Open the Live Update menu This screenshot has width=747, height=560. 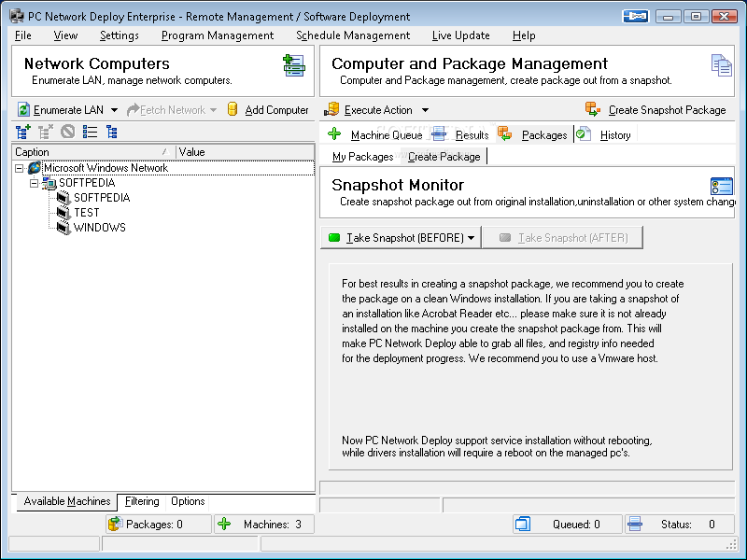(460, 35)
